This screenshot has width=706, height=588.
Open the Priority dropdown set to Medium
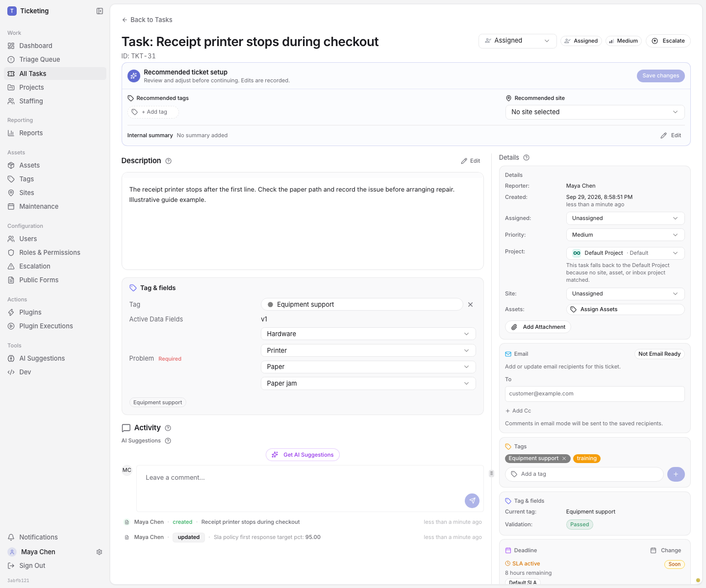click(x=625, y=235)
